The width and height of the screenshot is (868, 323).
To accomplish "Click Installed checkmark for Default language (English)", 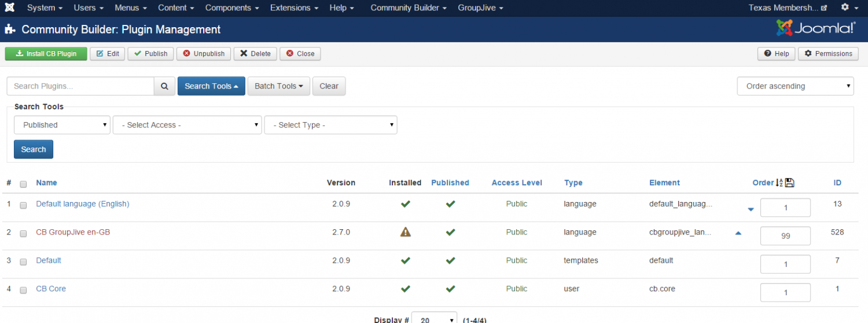I will [406, 204].
